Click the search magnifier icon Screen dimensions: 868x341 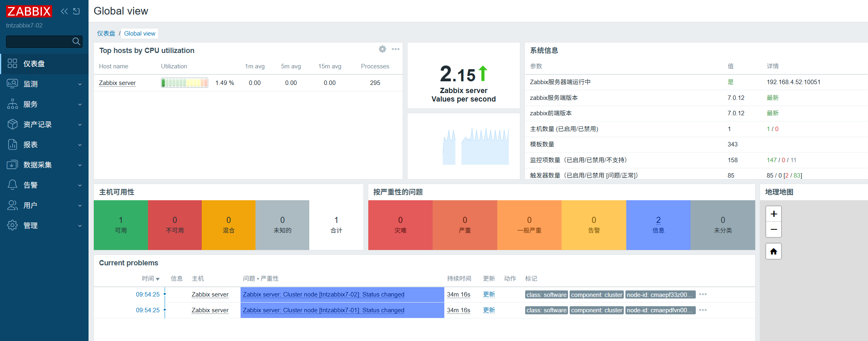point(76,41)
